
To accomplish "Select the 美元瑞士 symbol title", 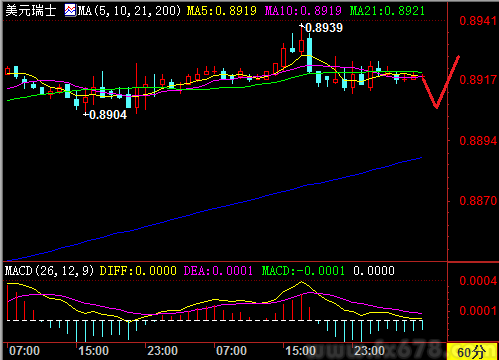I will [30, 11].
